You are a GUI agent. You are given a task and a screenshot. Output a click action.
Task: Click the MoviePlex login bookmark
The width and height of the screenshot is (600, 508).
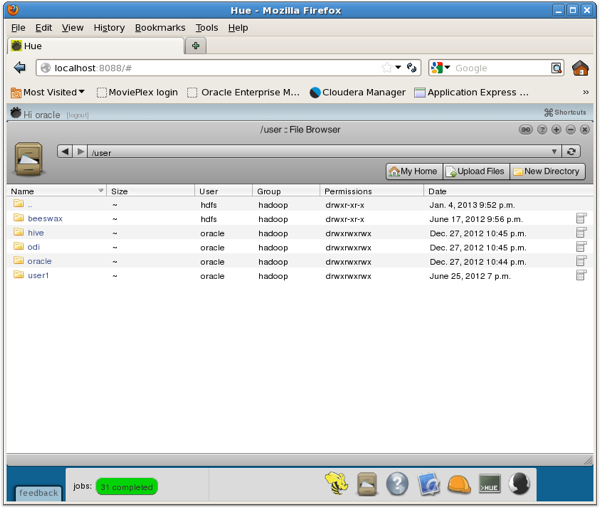point(137,92)
